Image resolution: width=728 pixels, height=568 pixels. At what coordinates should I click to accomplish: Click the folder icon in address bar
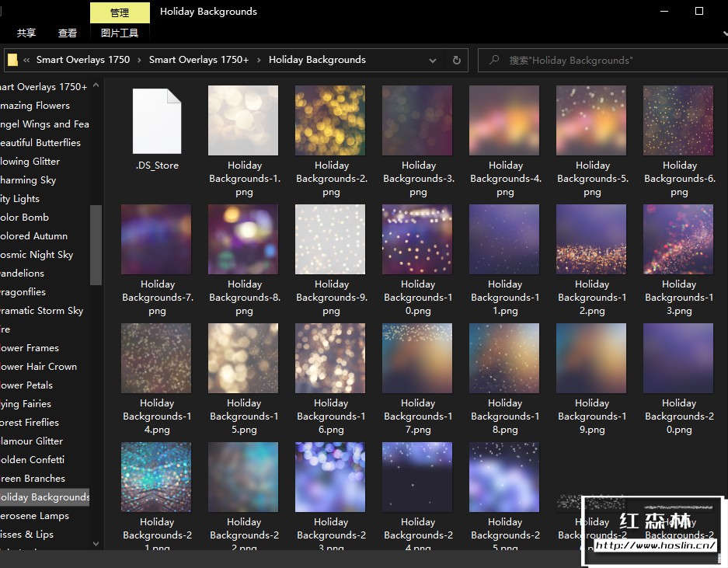pyautogui.click(x=12, y=60)
